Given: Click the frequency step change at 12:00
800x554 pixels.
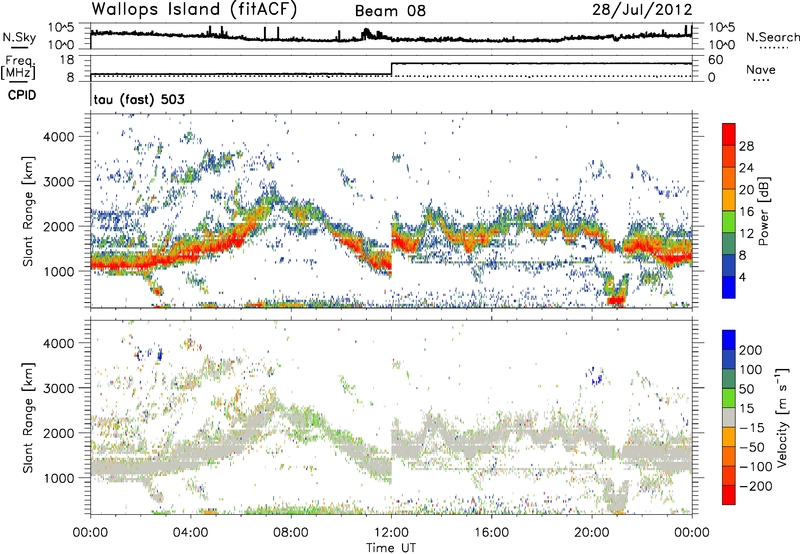Looking at the screenshot, I should (391, 69).
